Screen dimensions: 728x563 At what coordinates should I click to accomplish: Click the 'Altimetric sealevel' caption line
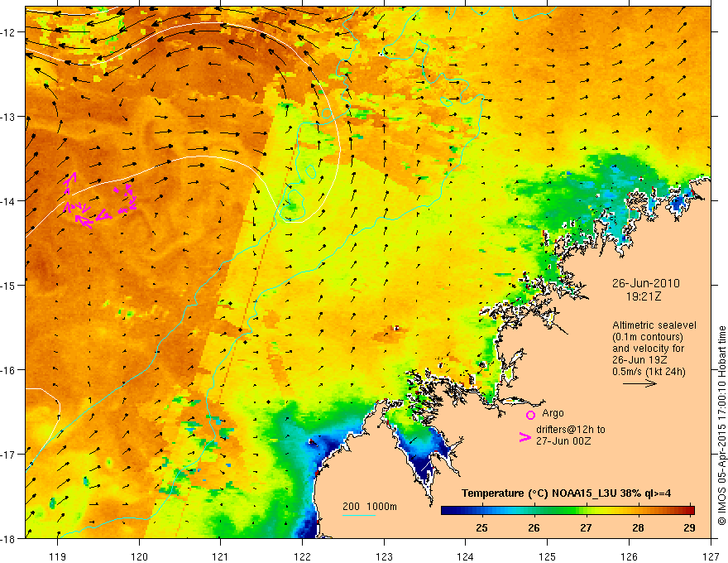click(x=654, y=325)
